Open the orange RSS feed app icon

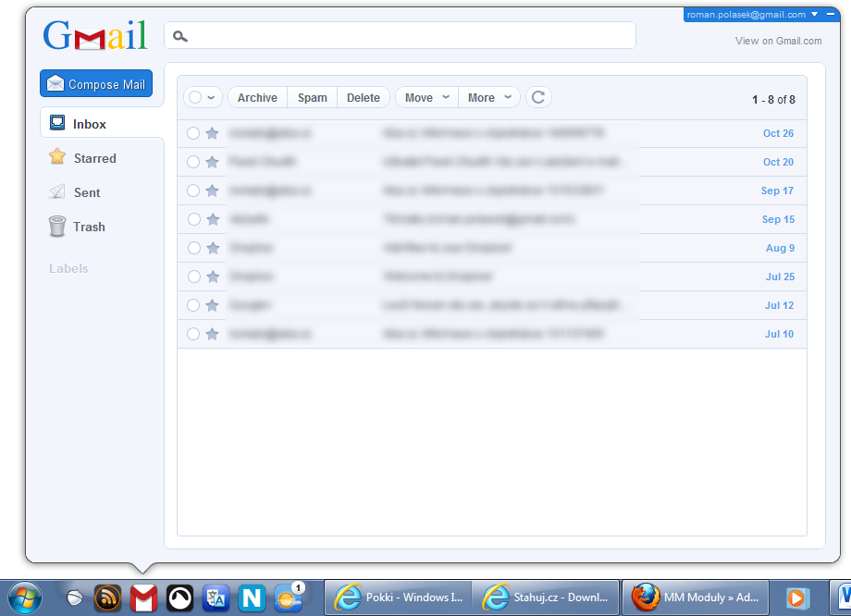[107, 598]
